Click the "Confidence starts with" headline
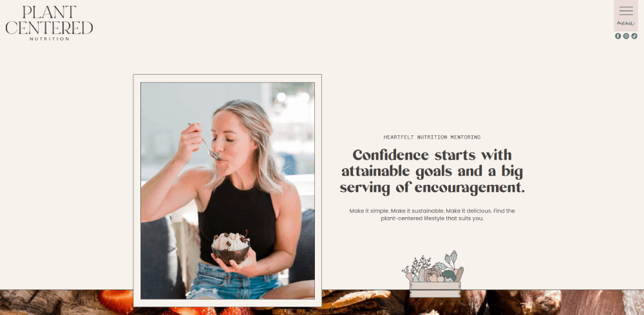644x315 pixels. pos(432,155)
